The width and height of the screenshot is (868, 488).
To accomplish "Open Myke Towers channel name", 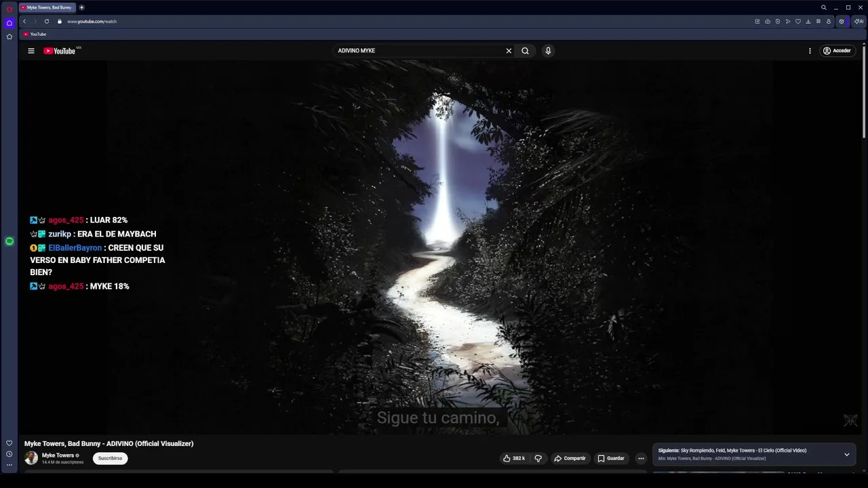I will [58, 455].
